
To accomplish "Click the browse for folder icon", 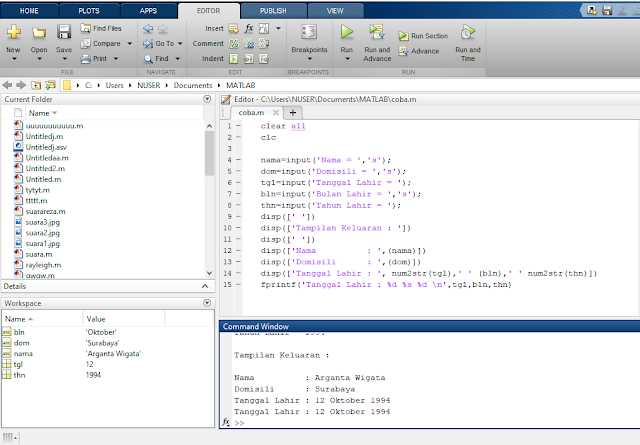I will pyautogui.click(x=50, y=85).
